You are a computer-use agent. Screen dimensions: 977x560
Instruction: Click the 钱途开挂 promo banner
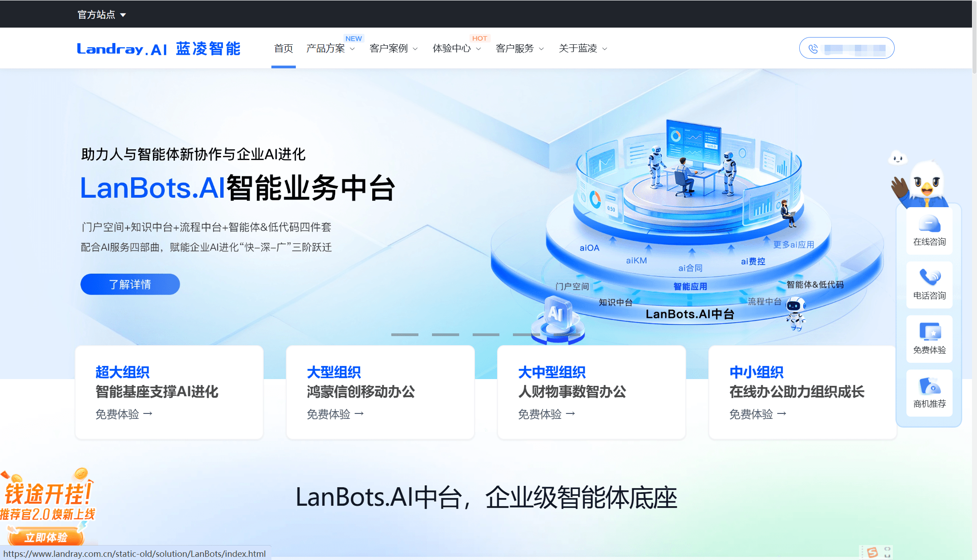(x=47, y=507)
